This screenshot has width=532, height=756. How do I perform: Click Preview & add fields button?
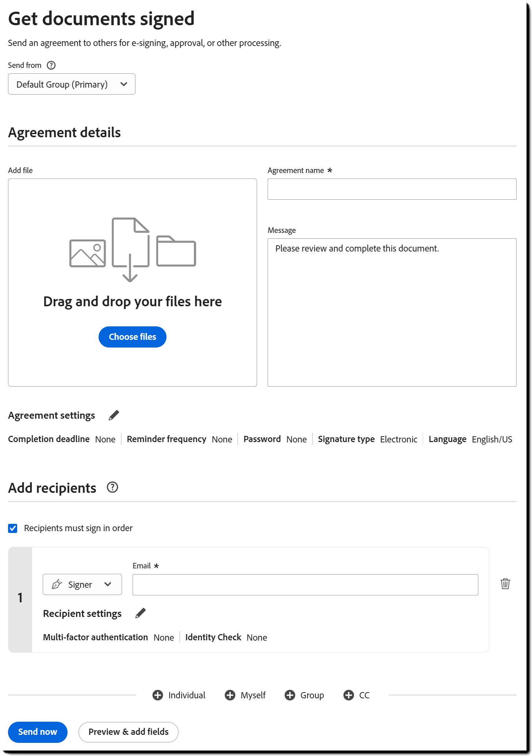[x=129, y=732]
